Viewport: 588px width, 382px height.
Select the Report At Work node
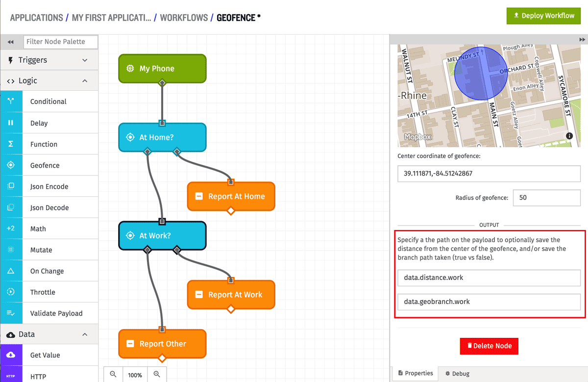point(231,295)
